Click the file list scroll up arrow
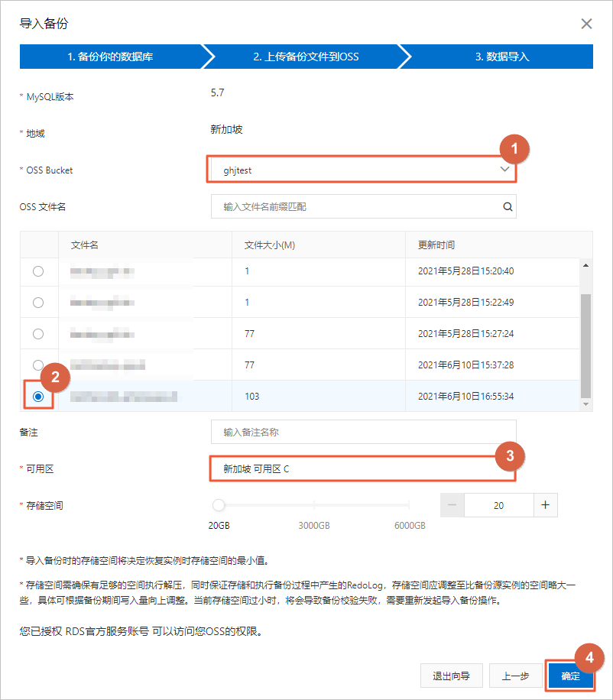This screenshot has width=613, height=700. pyautogui.click(x=585, y=265)
